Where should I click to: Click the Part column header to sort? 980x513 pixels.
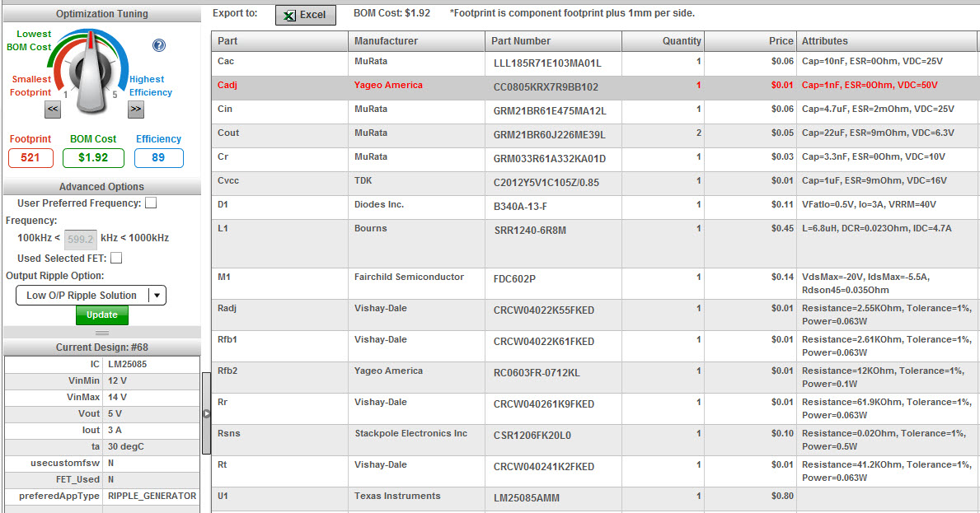coord(227,40)
